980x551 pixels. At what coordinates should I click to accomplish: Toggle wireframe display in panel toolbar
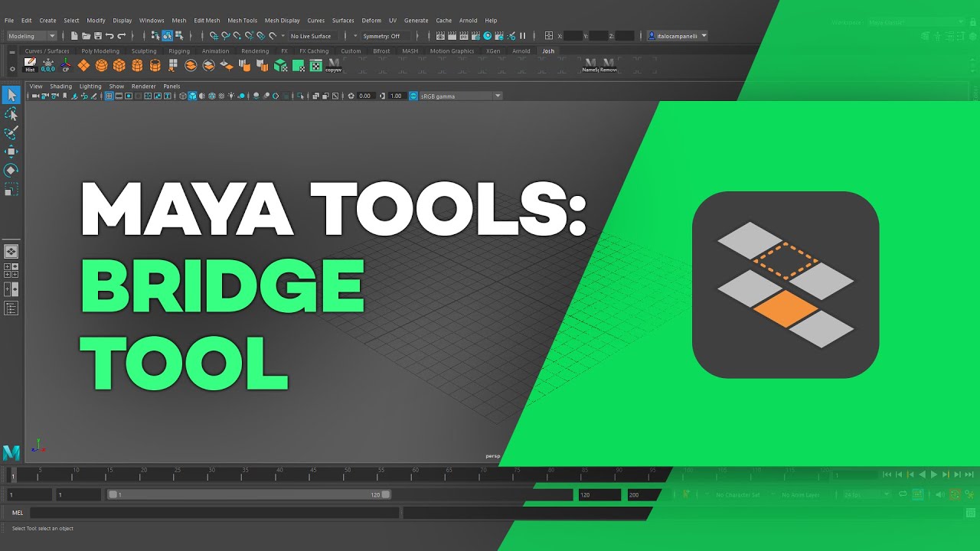click(183, 96)
